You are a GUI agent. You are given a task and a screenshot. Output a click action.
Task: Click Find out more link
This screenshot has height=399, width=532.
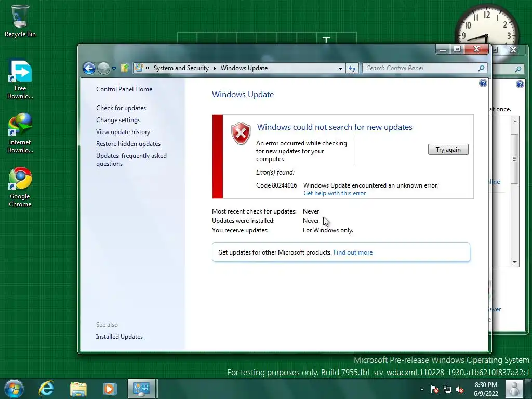[353, 252]
